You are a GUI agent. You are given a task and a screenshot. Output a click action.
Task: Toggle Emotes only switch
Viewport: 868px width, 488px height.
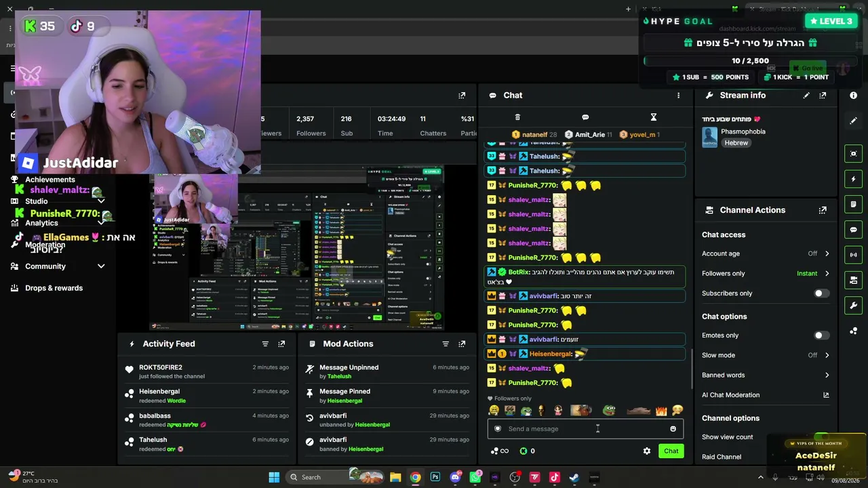point(821,335)
